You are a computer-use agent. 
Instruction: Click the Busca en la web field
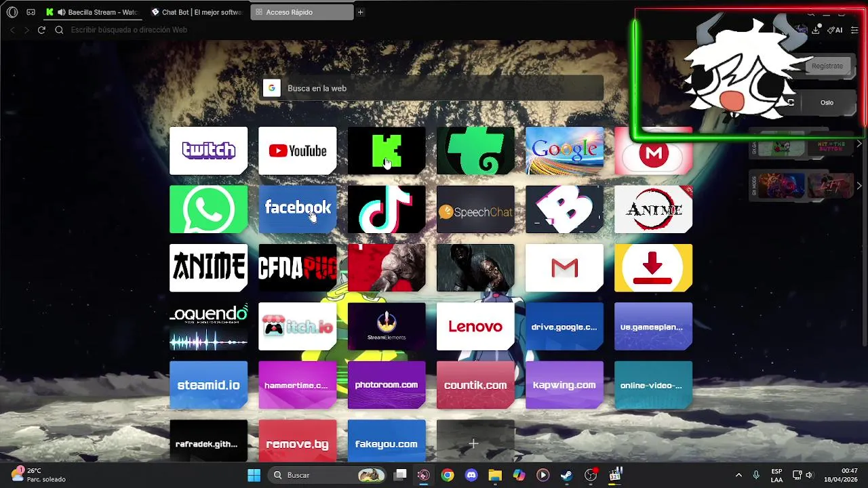431,88
